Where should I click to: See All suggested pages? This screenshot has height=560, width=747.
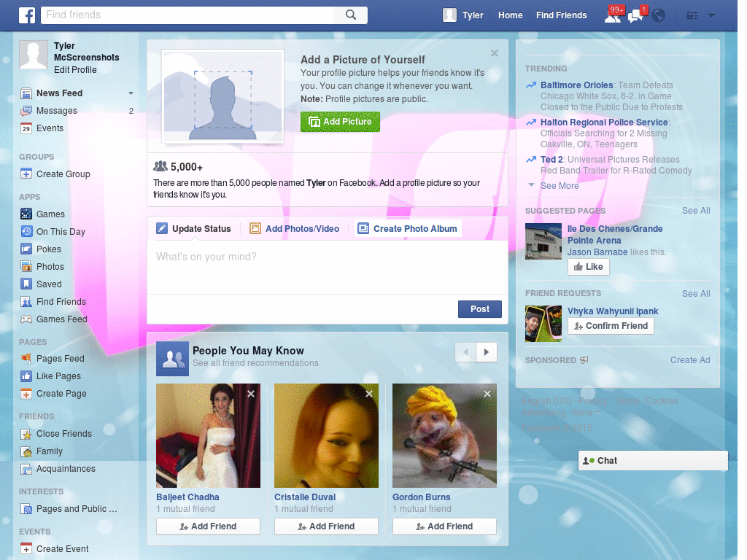pyautogui.click(x=695, y=211)
